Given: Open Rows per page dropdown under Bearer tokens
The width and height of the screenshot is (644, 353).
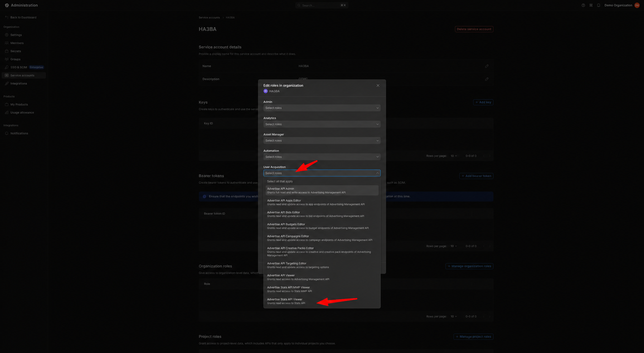Looking at the screenshot, I should [454, 246].
